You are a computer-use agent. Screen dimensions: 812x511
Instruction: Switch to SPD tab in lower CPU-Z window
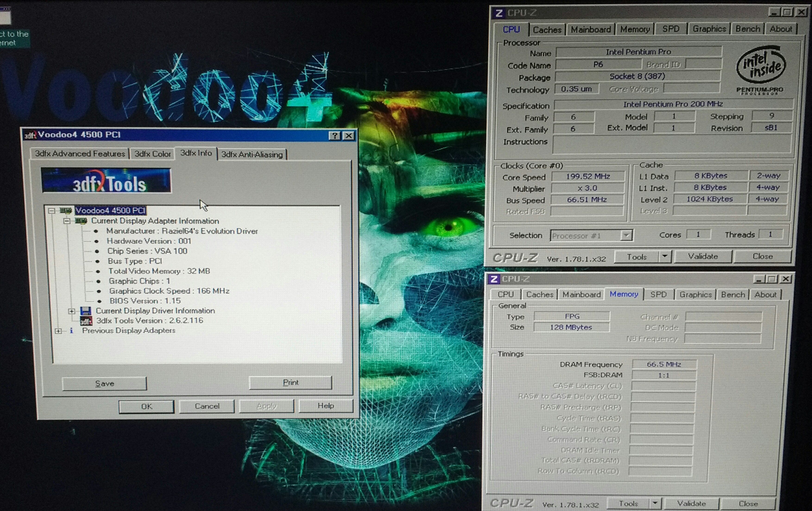tap(658, 295)
